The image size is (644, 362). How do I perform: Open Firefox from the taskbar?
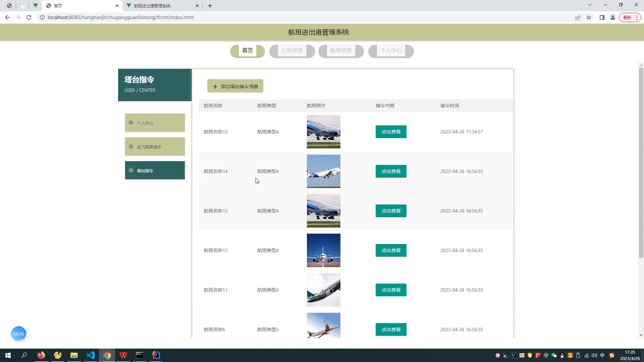click(41, 355)
